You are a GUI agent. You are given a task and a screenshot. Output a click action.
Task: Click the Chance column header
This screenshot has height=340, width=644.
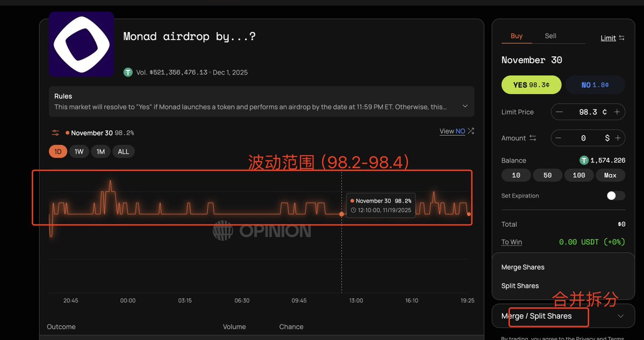pos(291,327)
